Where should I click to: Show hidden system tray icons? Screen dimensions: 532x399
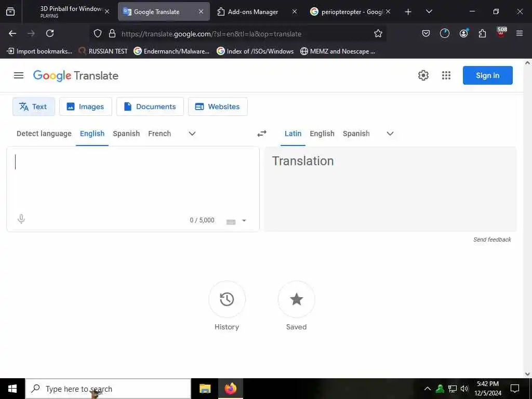pos(428,389)
